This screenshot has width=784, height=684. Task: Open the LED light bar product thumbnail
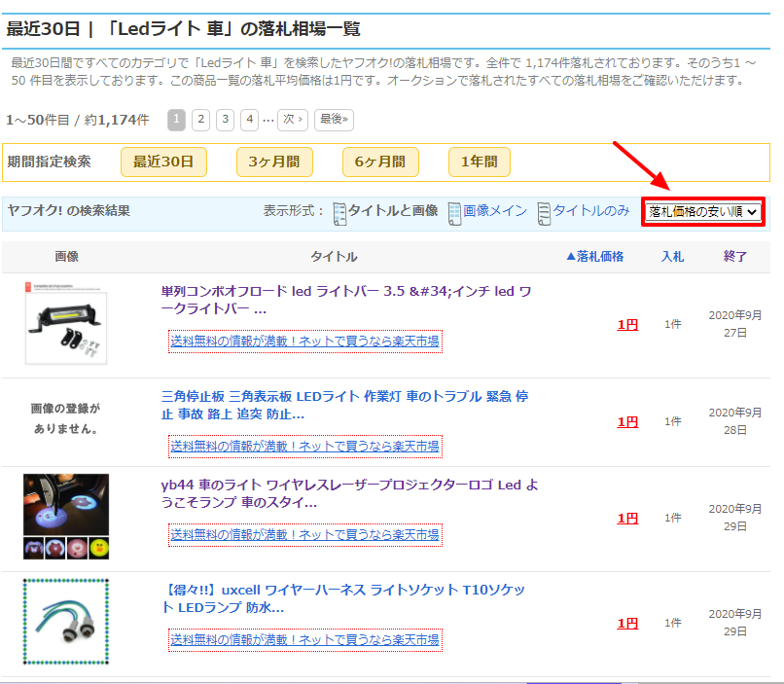[x=66, y=323]
